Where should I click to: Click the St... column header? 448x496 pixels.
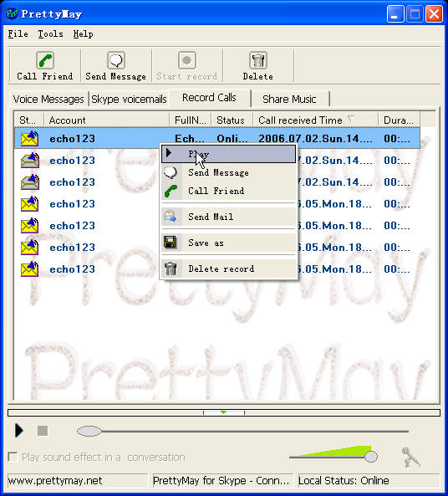[29, 120]
